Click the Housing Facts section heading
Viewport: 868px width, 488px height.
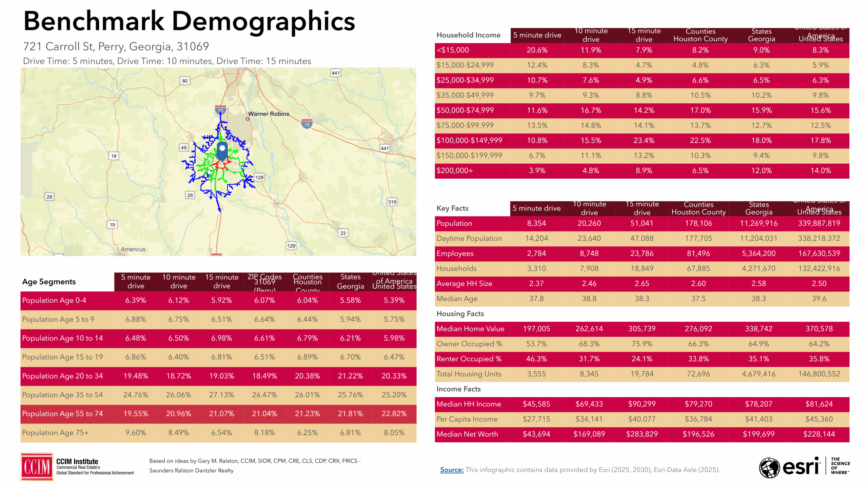(460, 314)
